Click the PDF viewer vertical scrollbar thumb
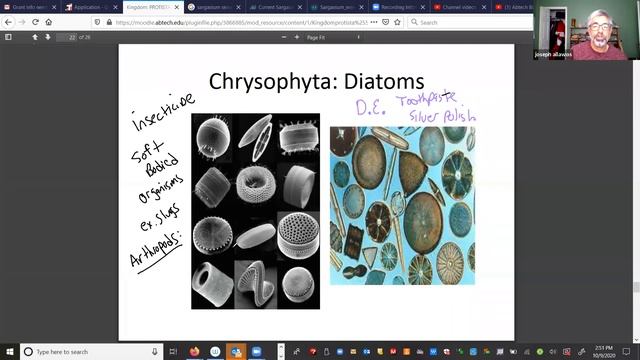 tap(637, 287)
